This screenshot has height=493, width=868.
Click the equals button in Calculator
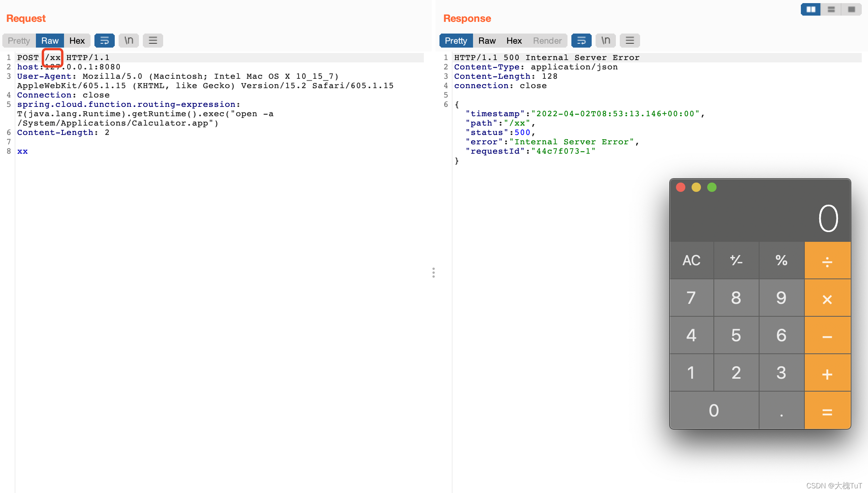coord(827,410)
